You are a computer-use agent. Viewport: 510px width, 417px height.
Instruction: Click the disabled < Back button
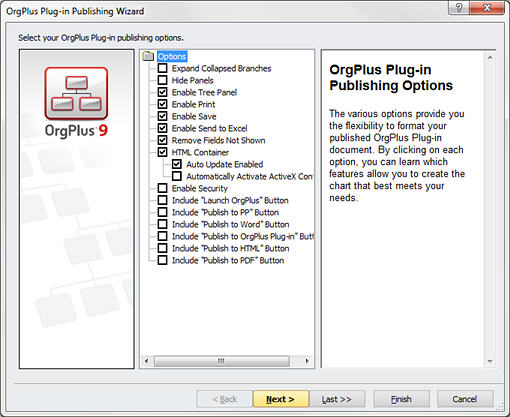point(225,399)
